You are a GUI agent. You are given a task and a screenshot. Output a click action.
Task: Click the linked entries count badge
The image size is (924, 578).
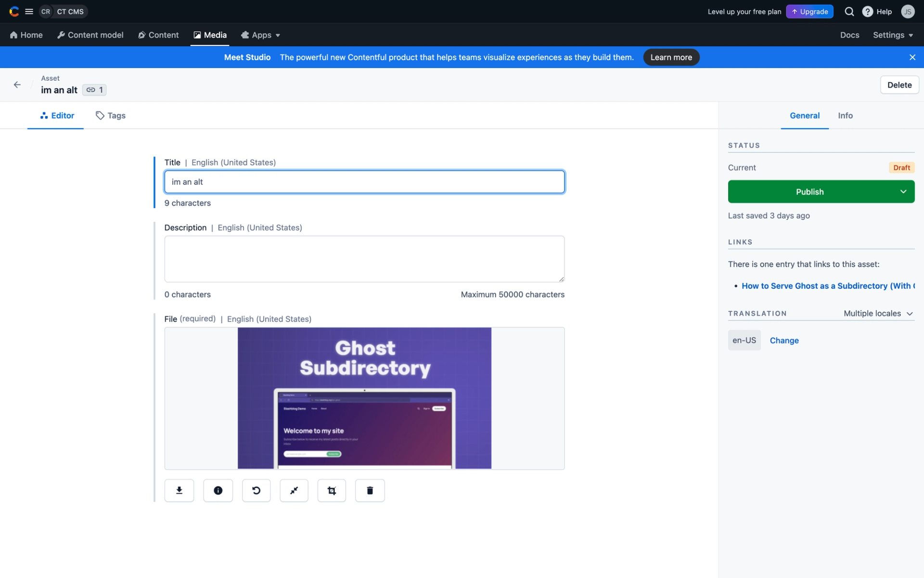(x=94, y=90)
